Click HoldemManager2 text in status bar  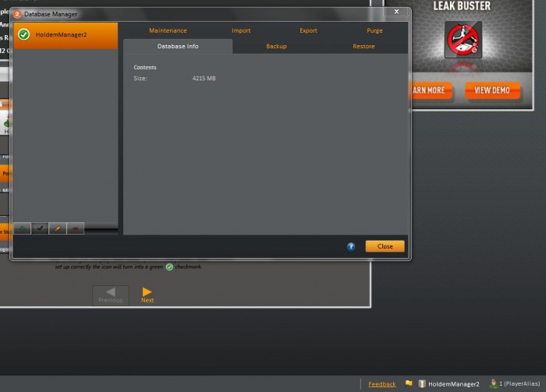(x=454, y=384)
